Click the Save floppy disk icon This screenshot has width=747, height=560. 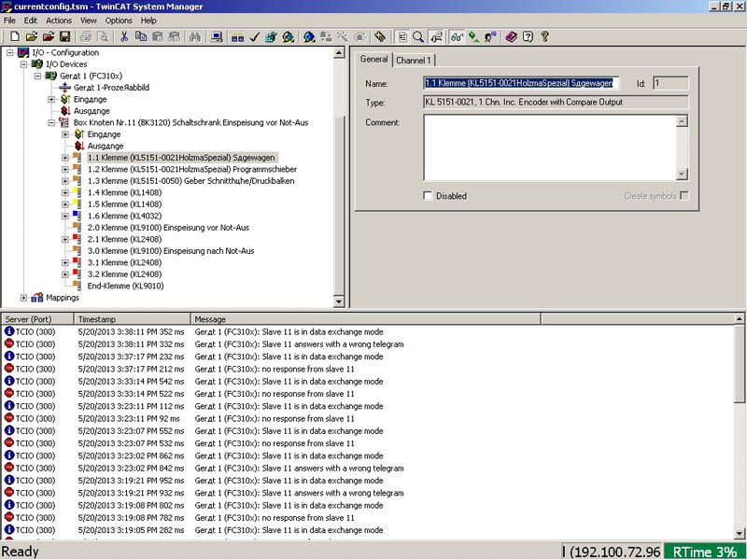[x=64, y=37]
